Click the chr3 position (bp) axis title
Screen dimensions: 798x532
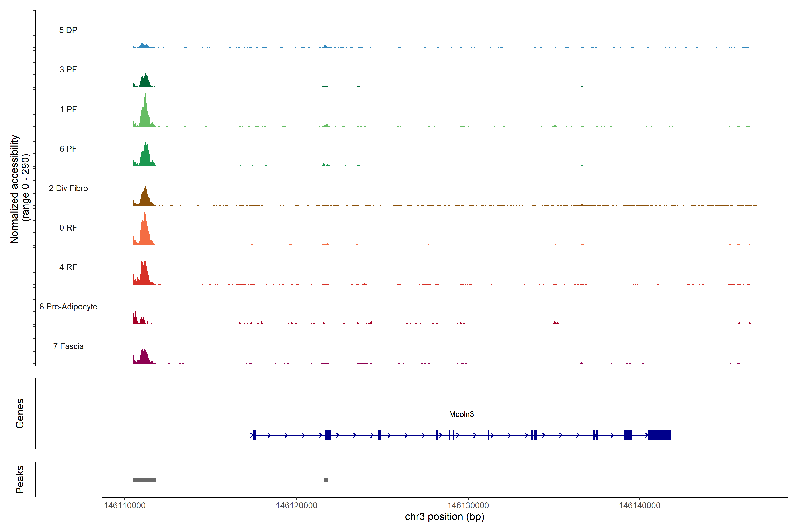pyautogui.click(x=444, y=517)
